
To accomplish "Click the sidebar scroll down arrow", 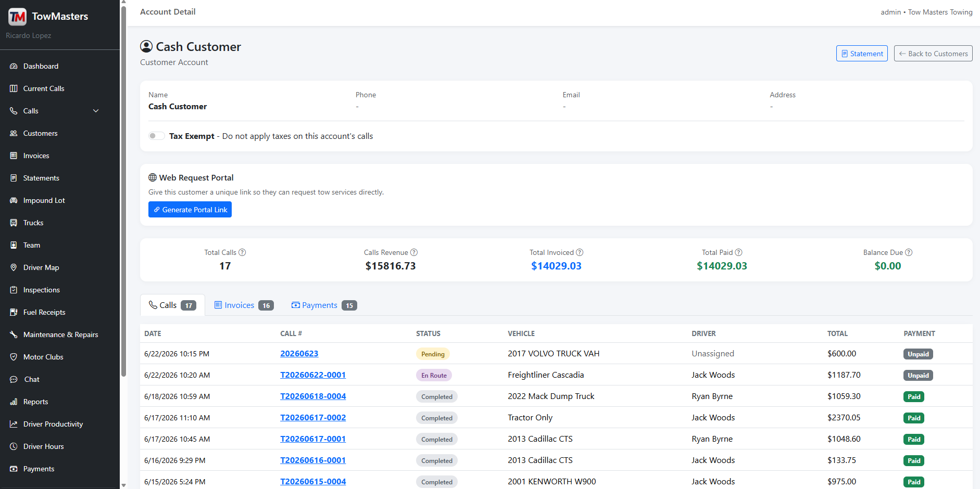I will 123,485.
